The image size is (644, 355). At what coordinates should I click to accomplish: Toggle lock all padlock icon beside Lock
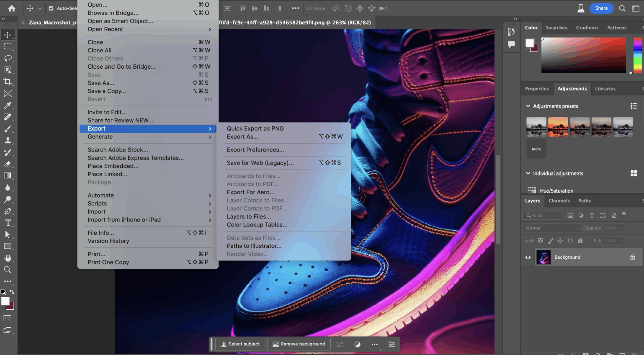(x=580, y=241)
